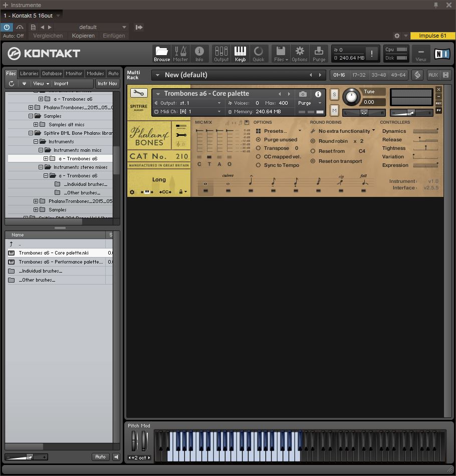Toggle the Keyb on-screen keyboard
Image resolution: width=456 pixels, height=476 pixels.
tap(240, 54)
